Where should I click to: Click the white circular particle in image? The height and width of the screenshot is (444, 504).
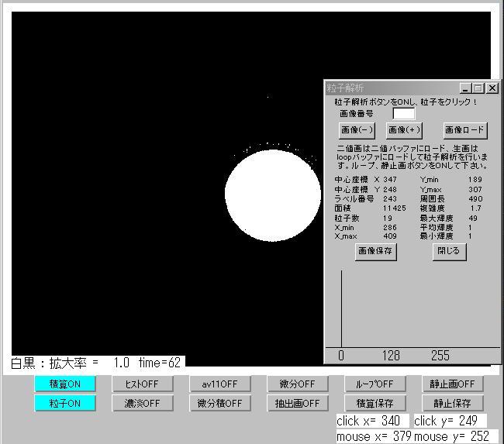(x=272, y=194)
